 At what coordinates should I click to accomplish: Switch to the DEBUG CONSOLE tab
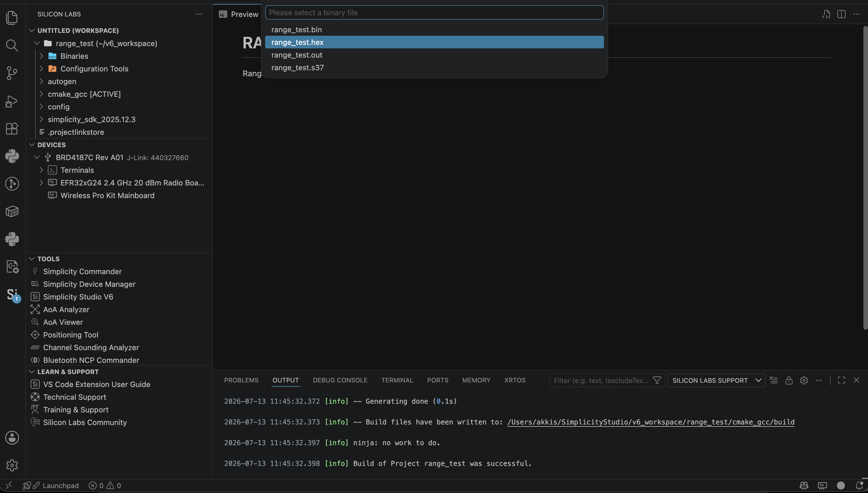[340, 380]
